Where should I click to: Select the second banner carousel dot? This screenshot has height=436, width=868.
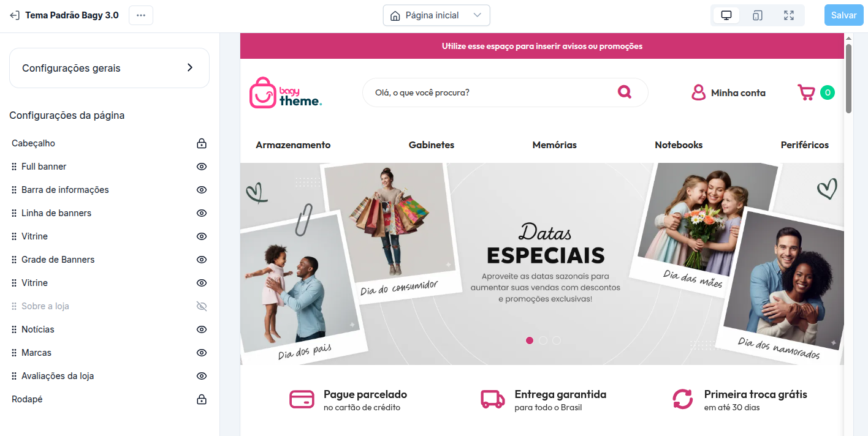point(543,340)
